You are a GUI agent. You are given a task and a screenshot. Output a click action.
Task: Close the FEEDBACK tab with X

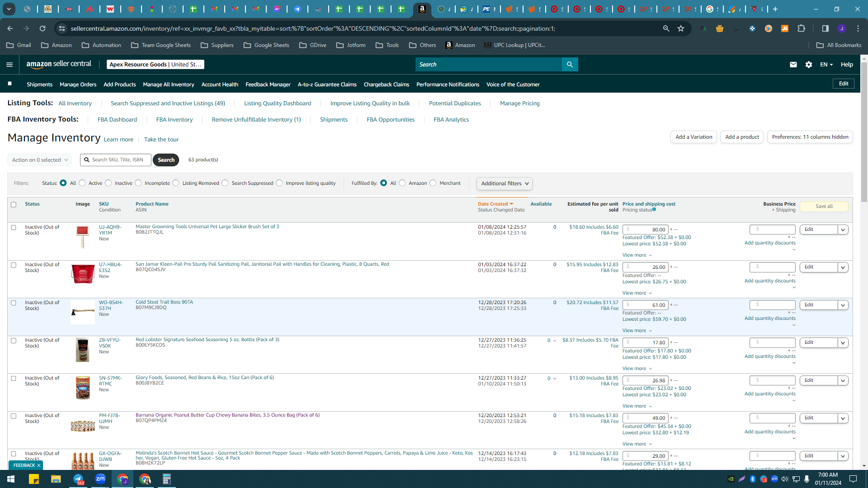(x=39, y=465)
